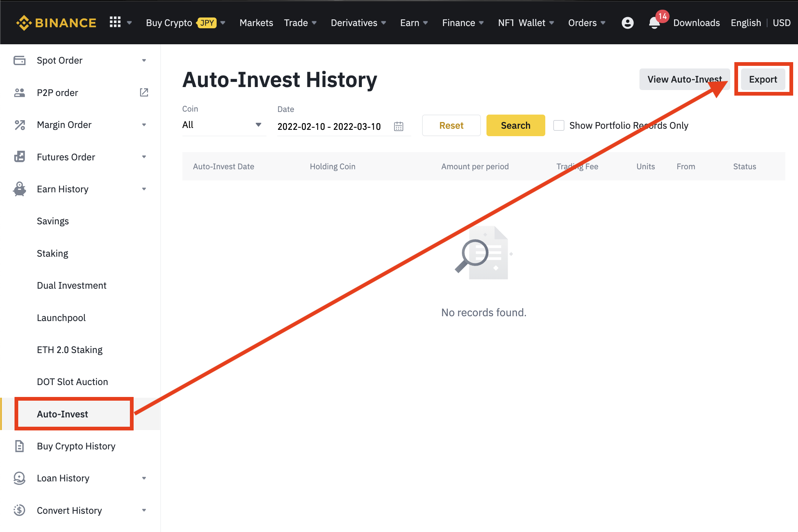Click the Spot Order sidebar icon
The height and width of the screenshot is (532, 798).
(x=18, y=60)
